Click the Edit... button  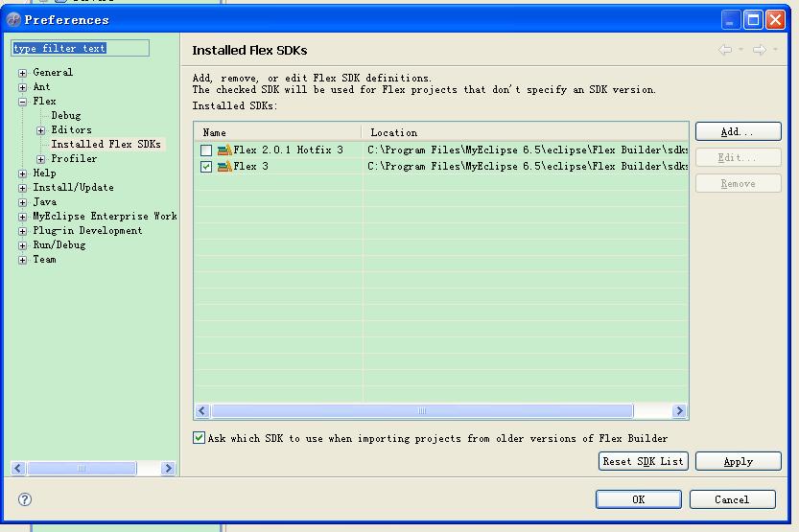click(738, 157)
